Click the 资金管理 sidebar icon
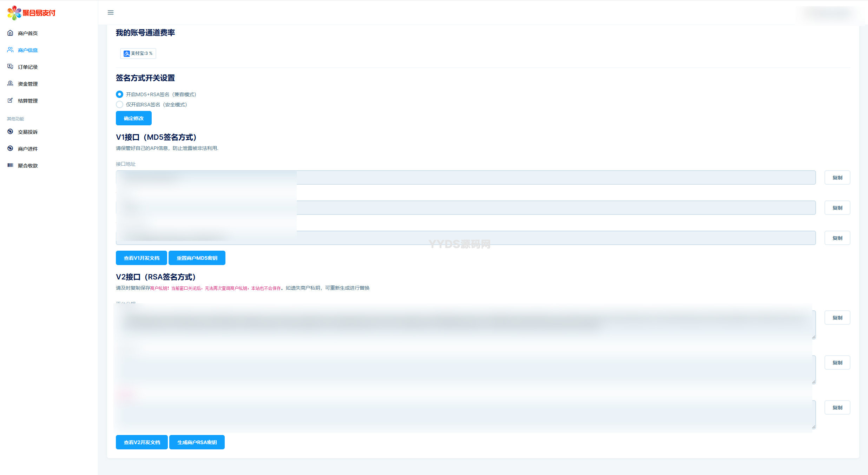 coord(10,84)
